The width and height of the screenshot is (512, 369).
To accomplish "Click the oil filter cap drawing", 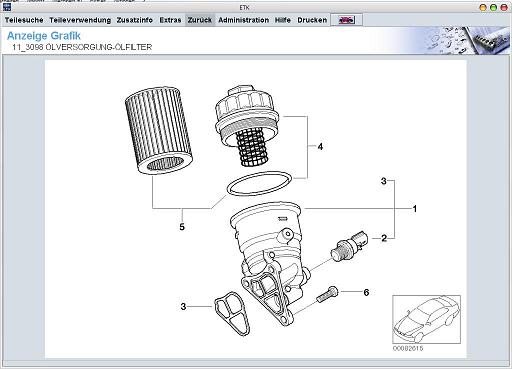I will tap(247, 126).
